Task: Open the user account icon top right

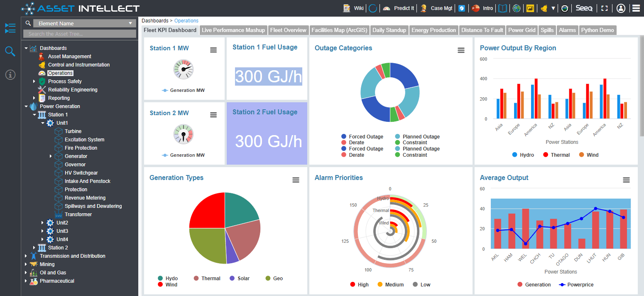Action: point(621,8)
